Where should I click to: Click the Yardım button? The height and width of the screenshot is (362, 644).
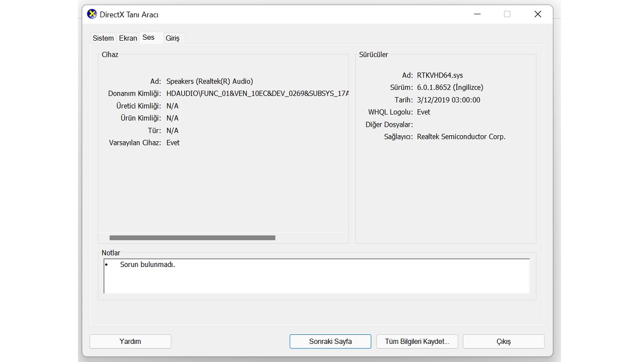click(130, 341)
